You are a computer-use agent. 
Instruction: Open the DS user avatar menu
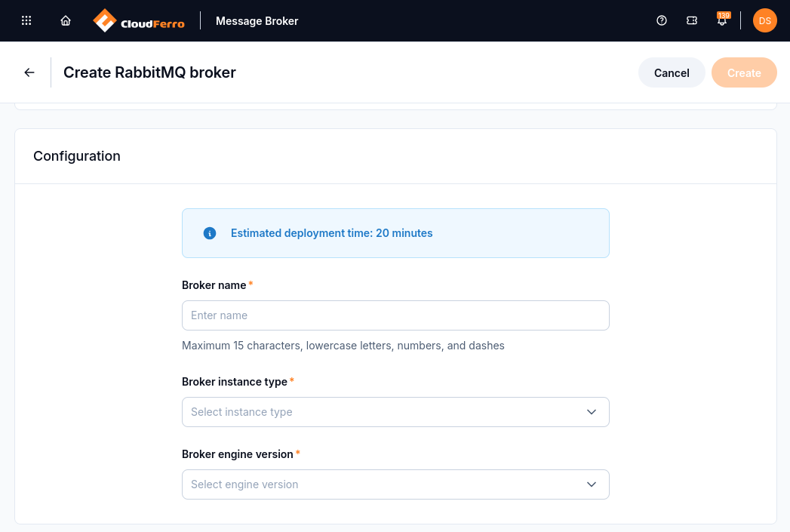[765, 20]
